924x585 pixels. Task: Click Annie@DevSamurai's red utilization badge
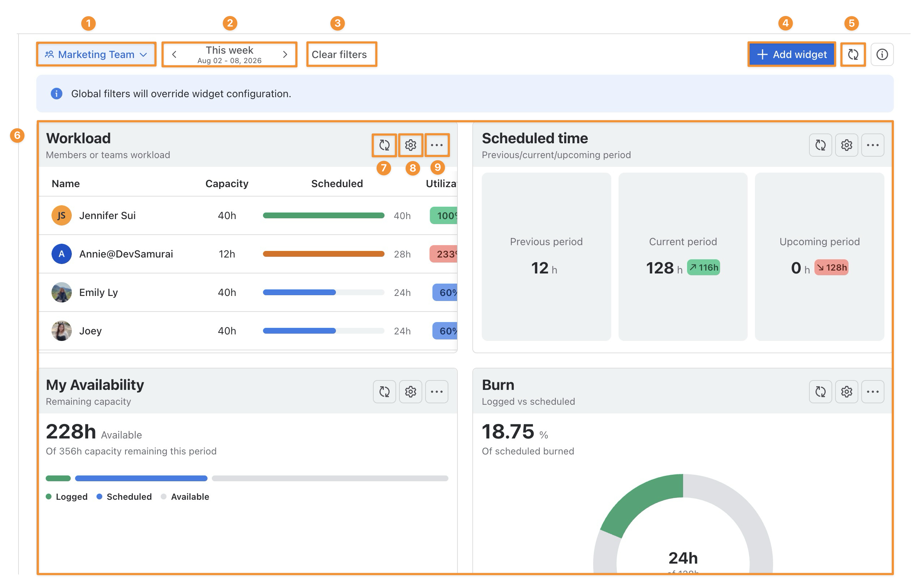[x=444, y=254]
